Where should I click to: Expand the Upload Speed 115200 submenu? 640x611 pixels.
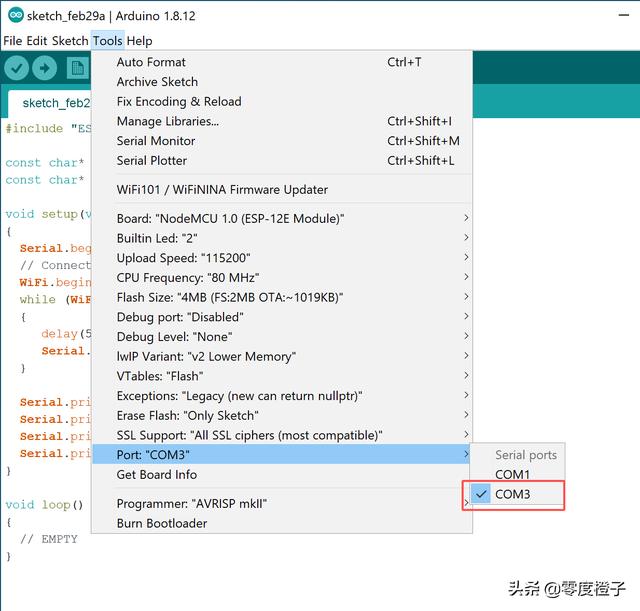282,258
